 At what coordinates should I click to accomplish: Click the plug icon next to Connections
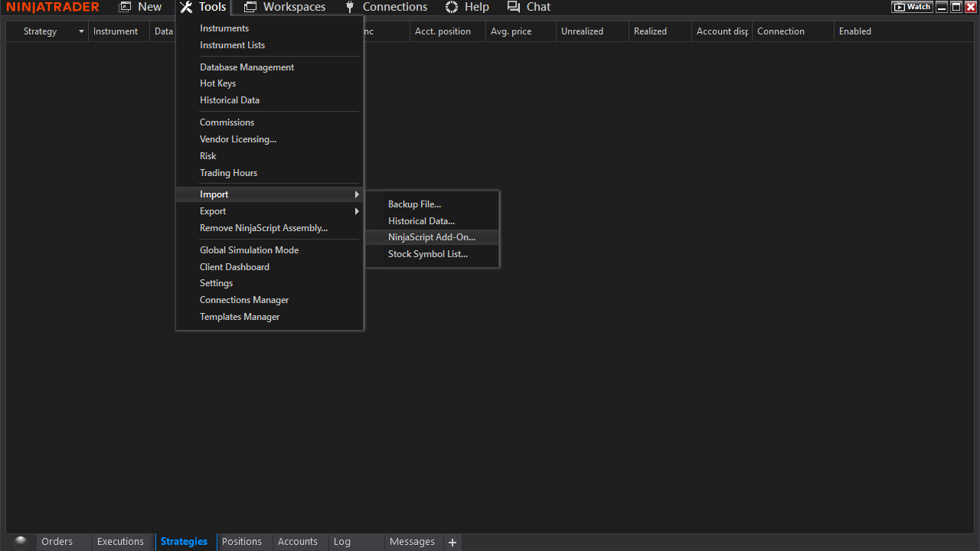tap(349, 7)
